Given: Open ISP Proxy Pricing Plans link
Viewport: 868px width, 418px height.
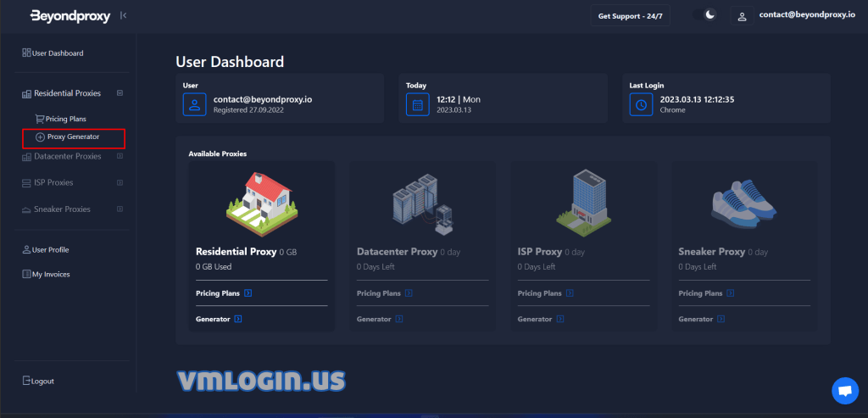Looking at the screenshot, I should click(x=540, y=293).
